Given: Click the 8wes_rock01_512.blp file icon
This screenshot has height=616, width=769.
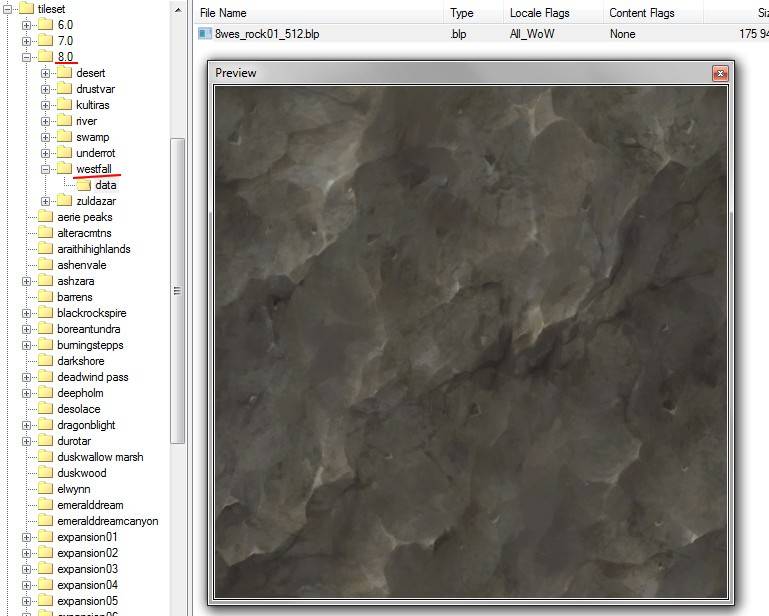Looking at the screenshot, I should tap(205, 34).
